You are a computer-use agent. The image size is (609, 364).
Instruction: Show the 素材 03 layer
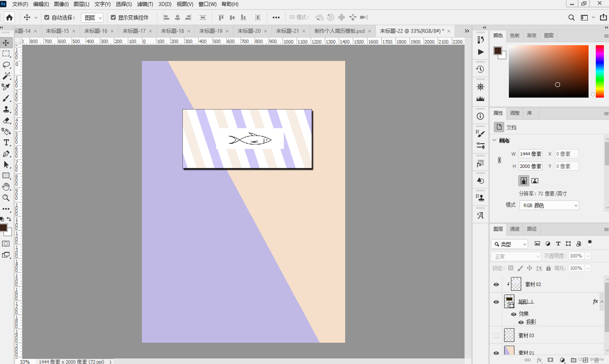[x=496, y=335]
